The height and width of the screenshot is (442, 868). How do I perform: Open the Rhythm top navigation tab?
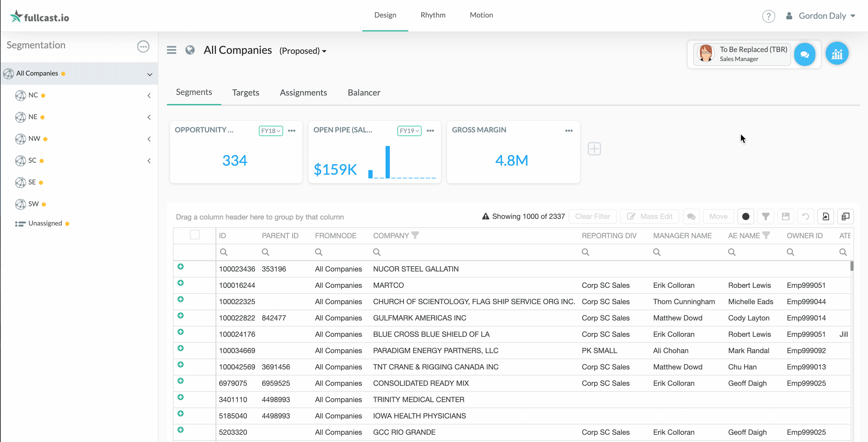tap(433, 15)
